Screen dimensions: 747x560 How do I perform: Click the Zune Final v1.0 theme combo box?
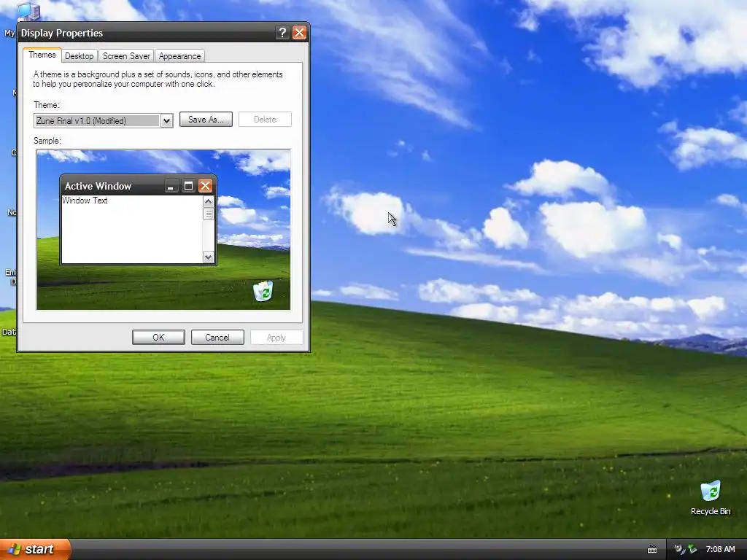pyautogui.click(x=104, y=121)
